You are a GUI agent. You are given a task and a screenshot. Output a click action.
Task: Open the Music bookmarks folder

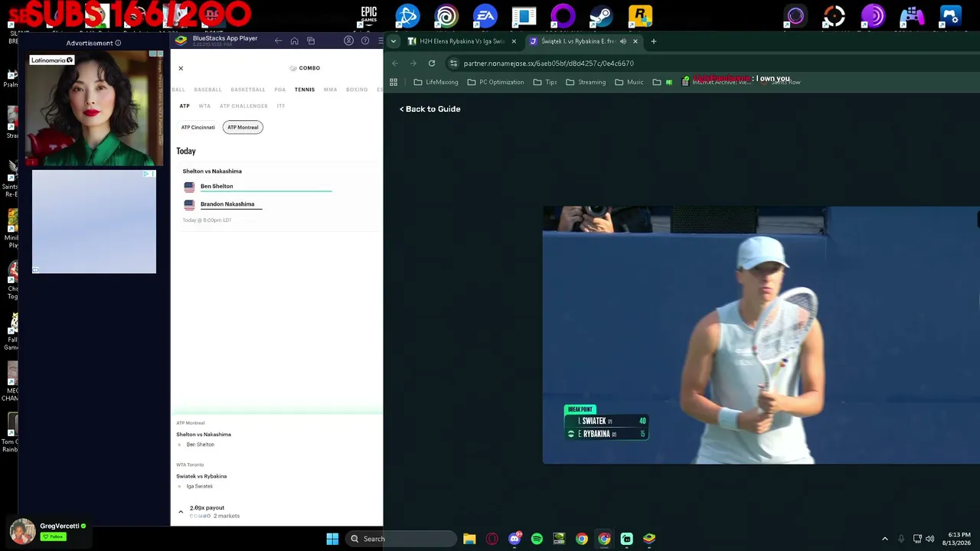tap(629, 82)
